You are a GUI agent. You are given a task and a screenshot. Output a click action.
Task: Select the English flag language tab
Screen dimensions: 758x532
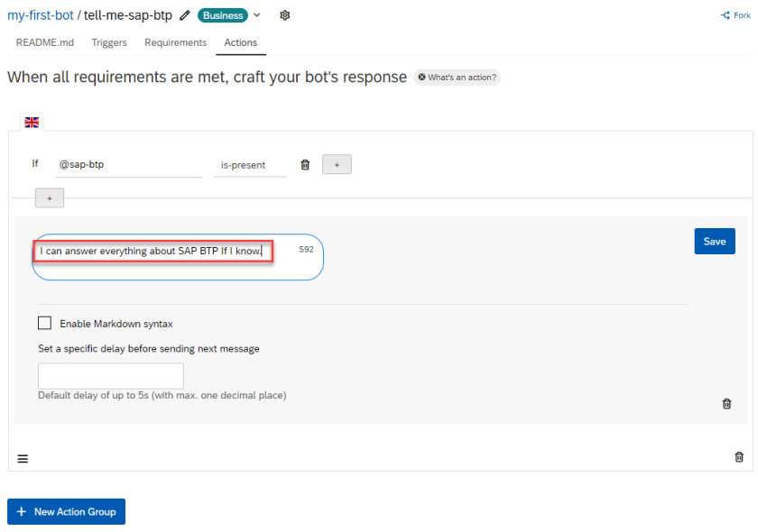pyautogui.click(x=32, y=122)
